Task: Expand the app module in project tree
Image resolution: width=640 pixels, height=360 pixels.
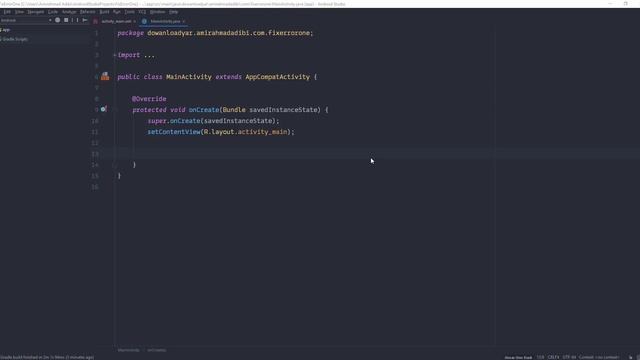Action: click(x=6, y=30)
